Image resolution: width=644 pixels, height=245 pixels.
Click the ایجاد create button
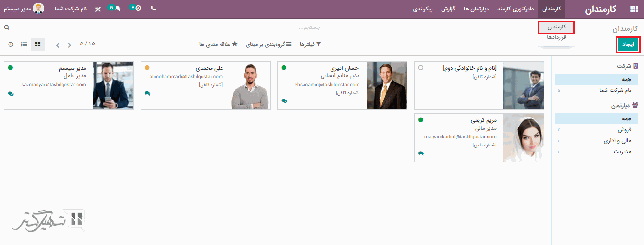click(628, 45)
